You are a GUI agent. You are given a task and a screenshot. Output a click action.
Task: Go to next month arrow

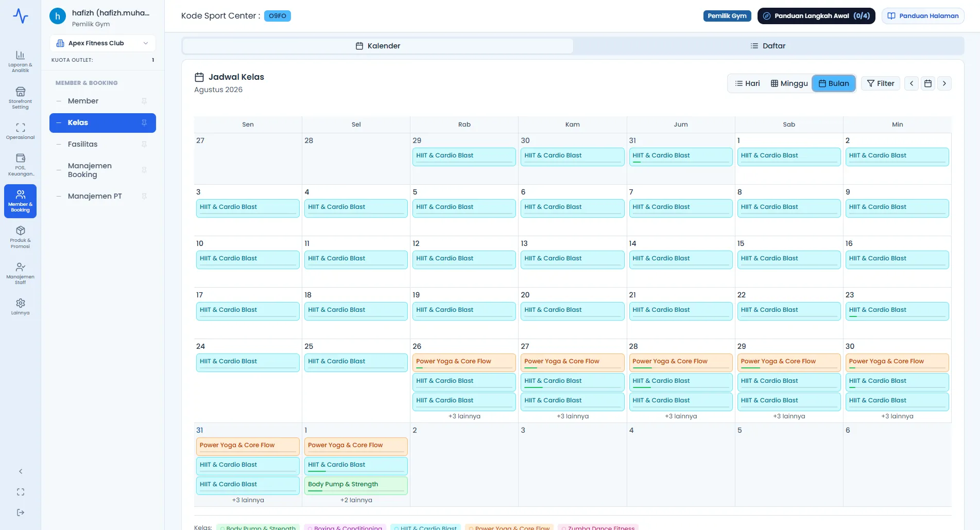(x=944, y=83)
